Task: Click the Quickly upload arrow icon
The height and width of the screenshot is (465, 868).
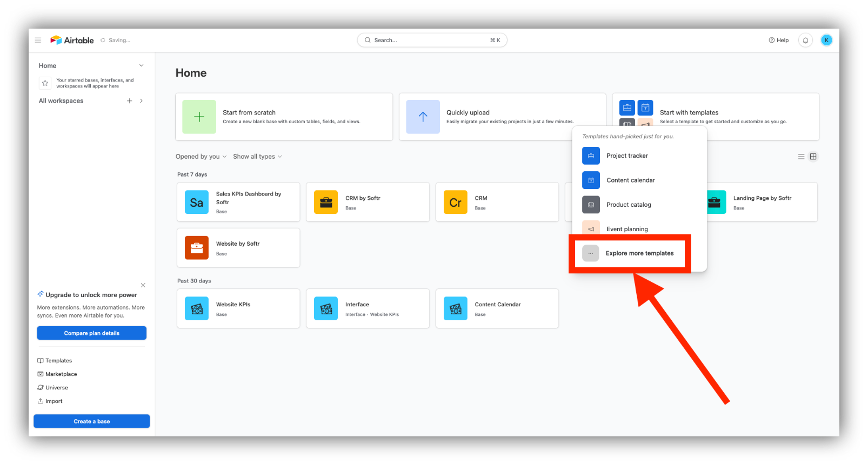Action: click(x=423, y=117)
